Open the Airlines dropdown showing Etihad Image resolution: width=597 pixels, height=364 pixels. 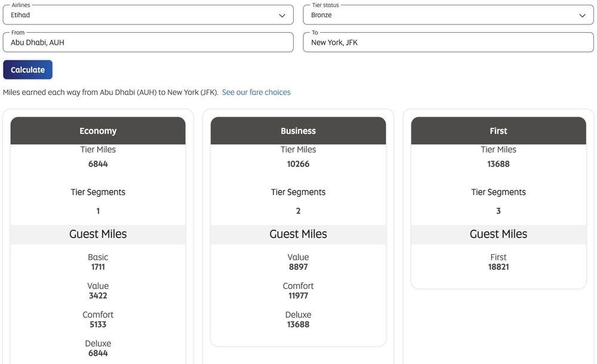(143, 15)
